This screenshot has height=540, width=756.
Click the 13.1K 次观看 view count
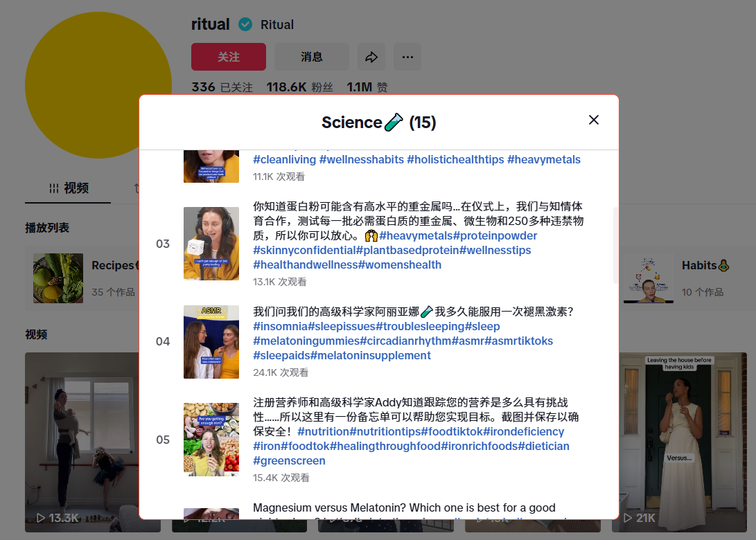tap(280, 282)
